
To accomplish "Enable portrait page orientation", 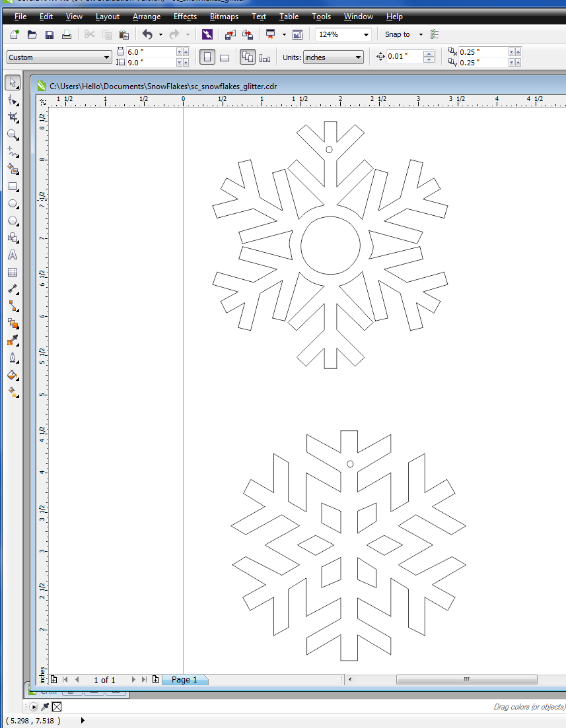I will [207, 57].
